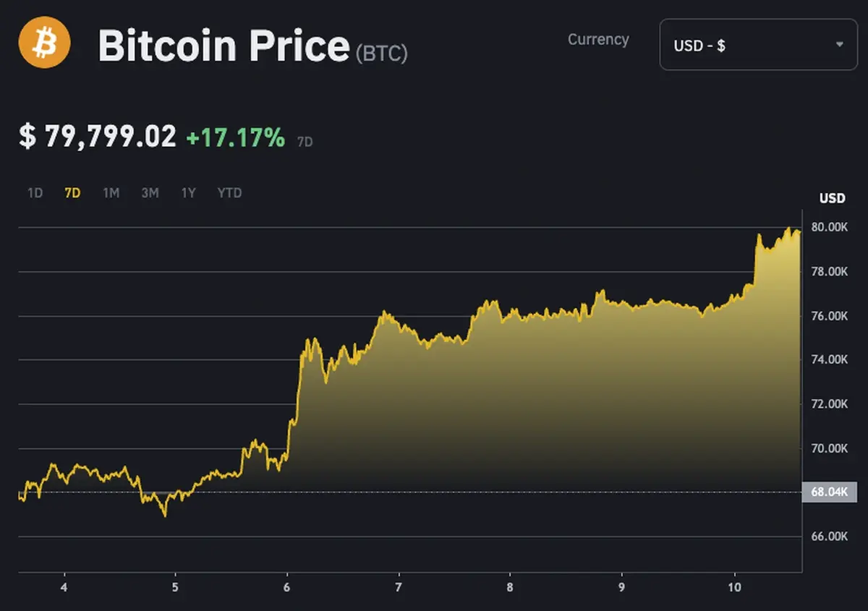Viewport: 868px width, 611px height.
Task: Switch chart to 1M range
Action: coord(111,193)
